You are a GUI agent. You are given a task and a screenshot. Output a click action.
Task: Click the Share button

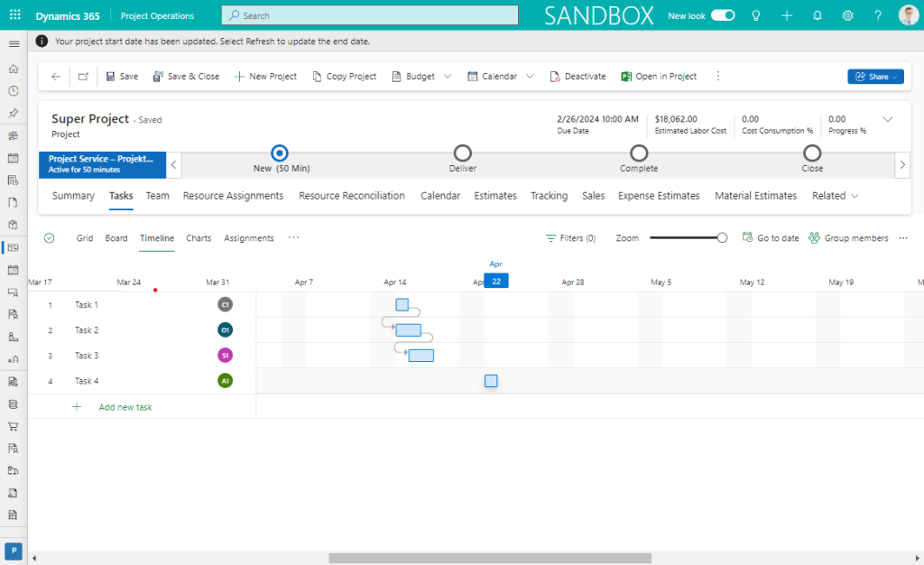pyautogui.click(x=874, y=77)
